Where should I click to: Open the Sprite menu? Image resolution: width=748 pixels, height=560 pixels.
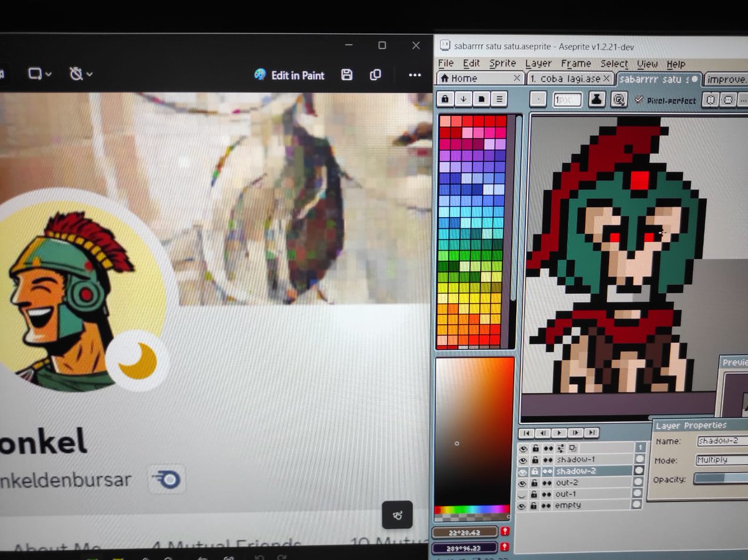502,63
